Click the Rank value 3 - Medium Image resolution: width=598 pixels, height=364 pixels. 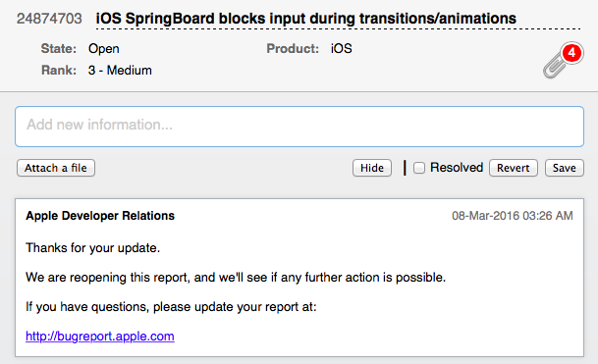(x=120, y=70)
